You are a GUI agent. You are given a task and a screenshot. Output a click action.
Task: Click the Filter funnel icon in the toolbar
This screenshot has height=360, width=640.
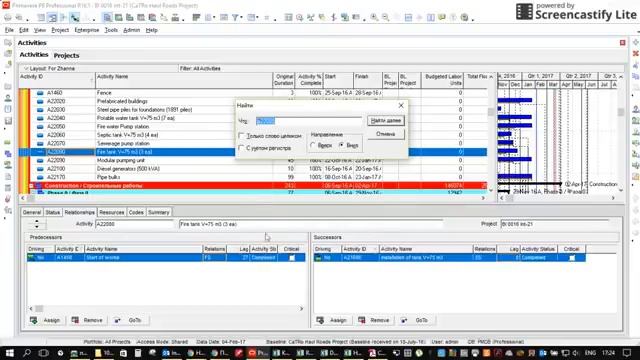[235, 18]
